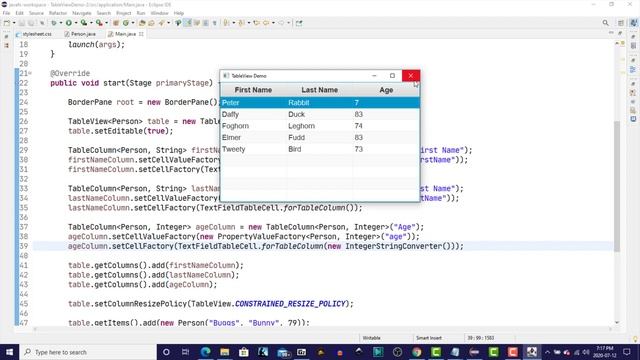Image resolution: width=640 pixels, height=360 pixels.
Task: Select the 'Fudd' last name cell
Action: [320, 138]
